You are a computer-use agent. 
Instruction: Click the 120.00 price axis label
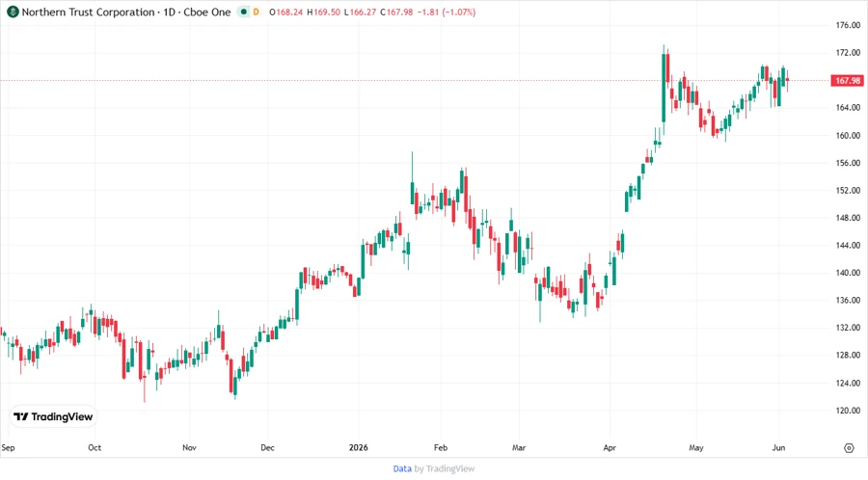tap(848, 411)
